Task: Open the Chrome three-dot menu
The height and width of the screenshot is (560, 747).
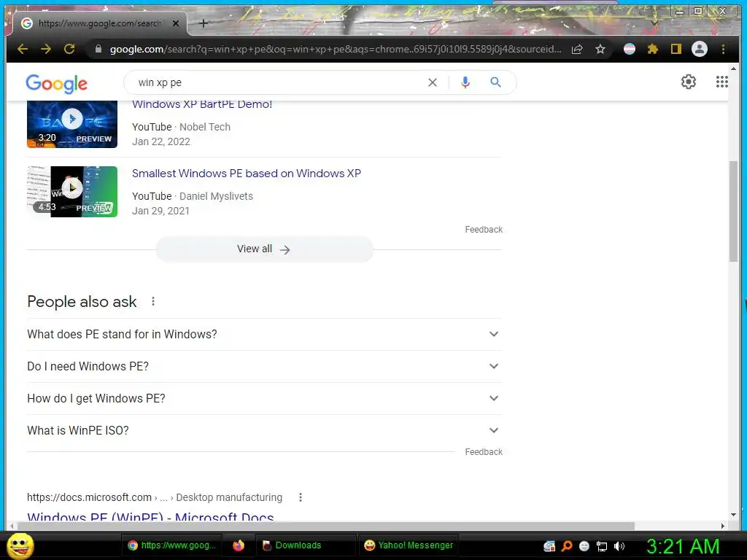Action: 723,49
